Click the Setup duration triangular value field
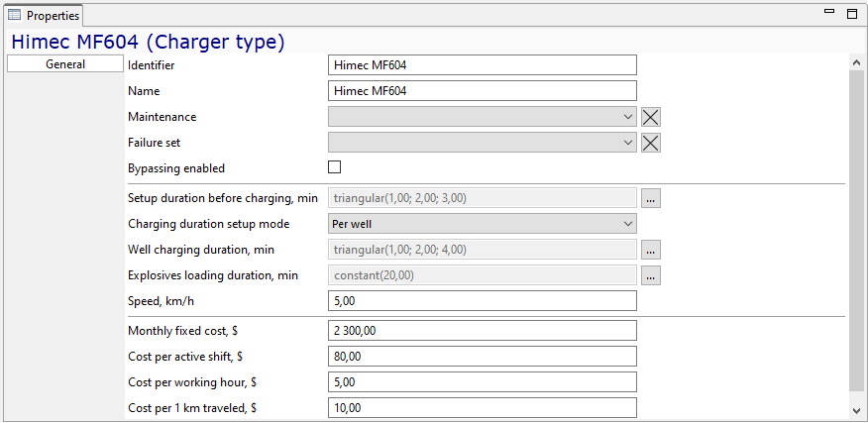The height and width of the screenshot is (423, 868). pos(483,198)
